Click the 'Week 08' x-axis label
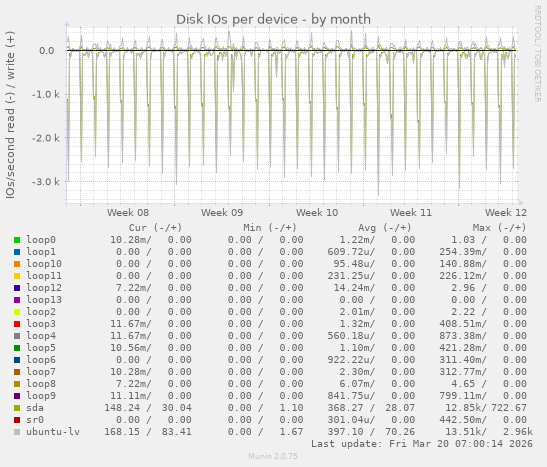This screenshot has height=467, width=547. click(x=128, y=213)
